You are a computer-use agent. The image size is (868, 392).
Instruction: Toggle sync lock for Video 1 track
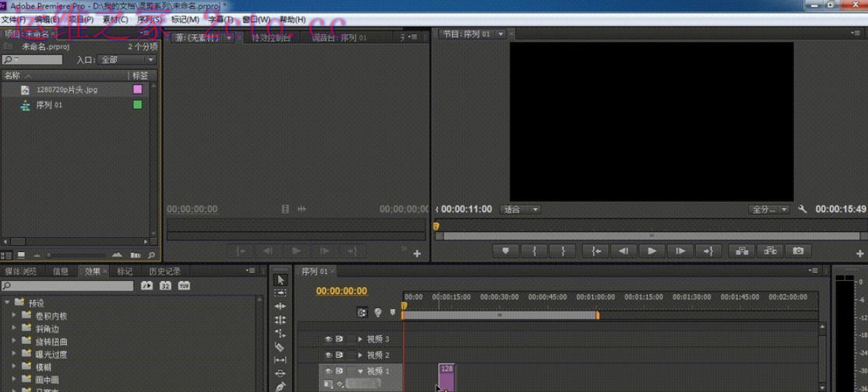339,371
